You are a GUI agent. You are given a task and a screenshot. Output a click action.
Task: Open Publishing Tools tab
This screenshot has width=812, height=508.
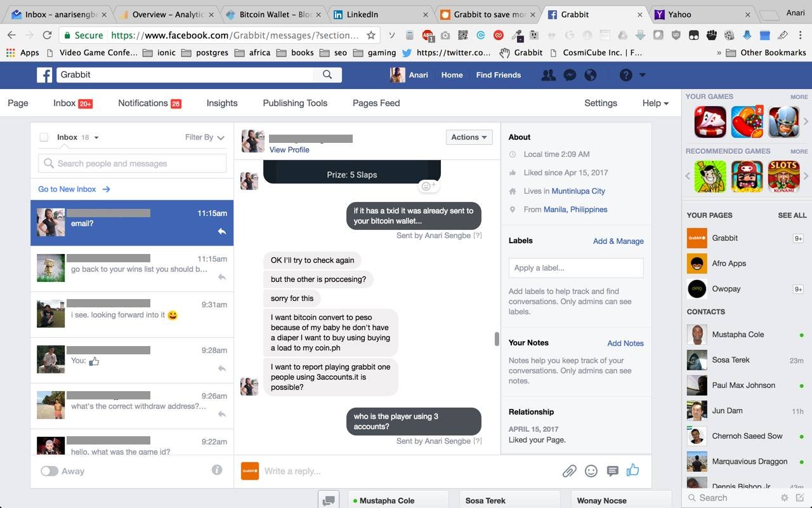click(x=295, y=103)
